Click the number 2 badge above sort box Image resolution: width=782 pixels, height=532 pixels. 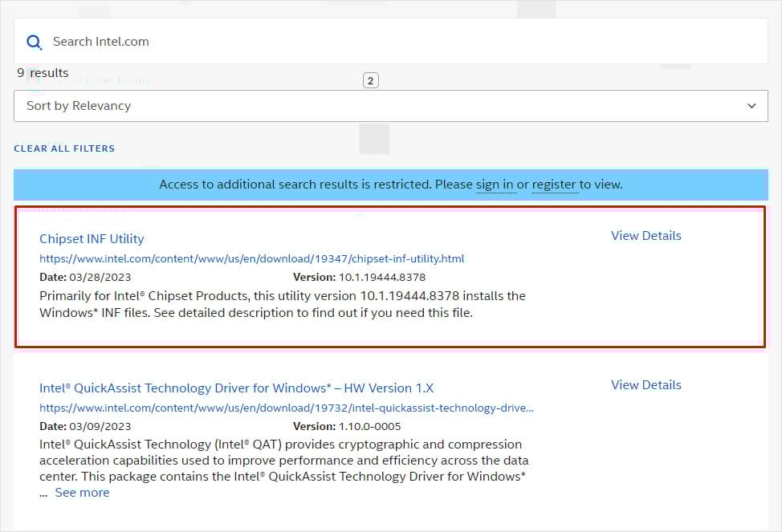click(x=370, y=80)
